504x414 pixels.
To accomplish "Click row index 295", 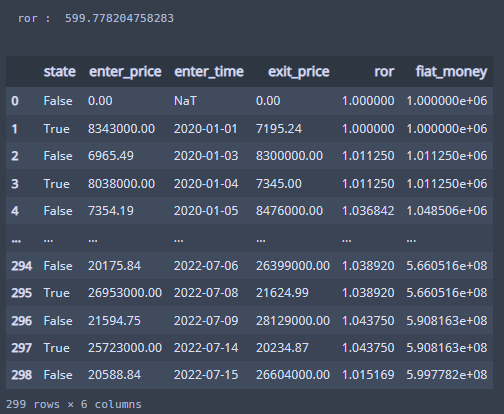I will pyautogui.click(x=22, y=293).
